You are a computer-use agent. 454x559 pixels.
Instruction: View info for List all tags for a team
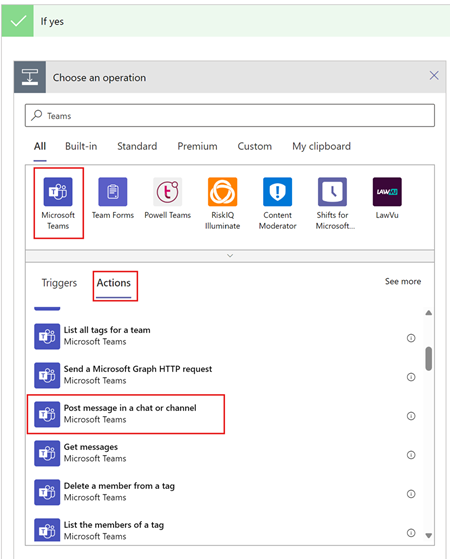coord(411,338)
